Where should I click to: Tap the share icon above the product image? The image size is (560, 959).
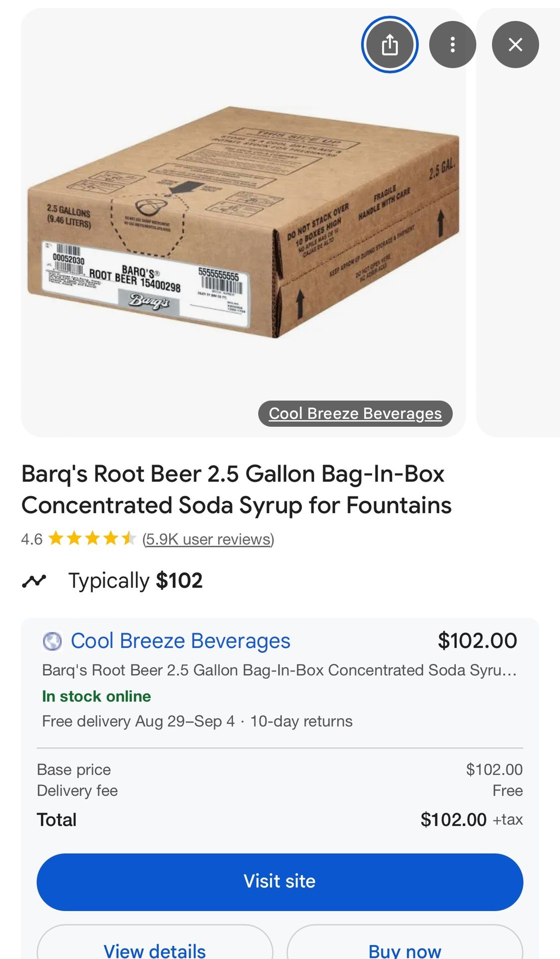[389, 45]
